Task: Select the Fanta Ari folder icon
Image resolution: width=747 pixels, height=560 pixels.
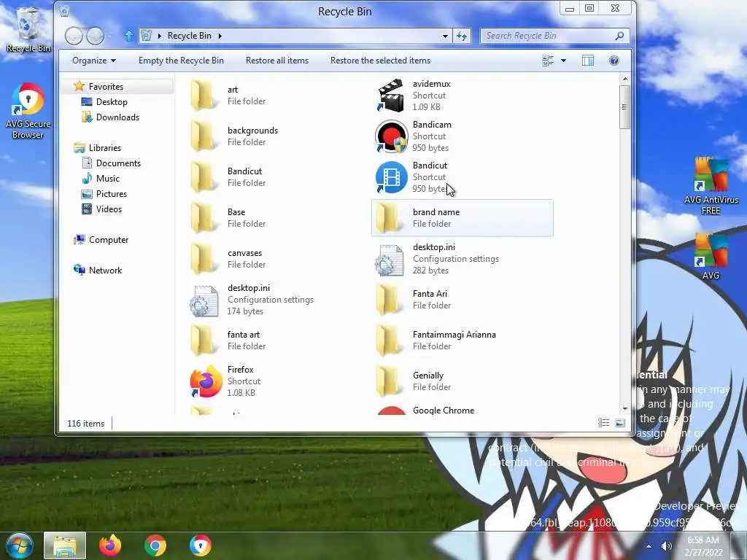Action: tap(389, 300)
